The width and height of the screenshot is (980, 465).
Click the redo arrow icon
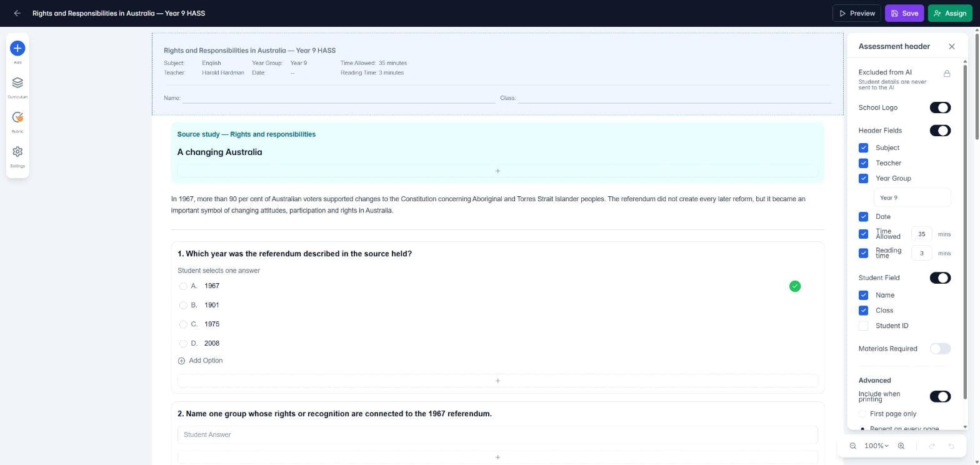click(x=932, y=446)
